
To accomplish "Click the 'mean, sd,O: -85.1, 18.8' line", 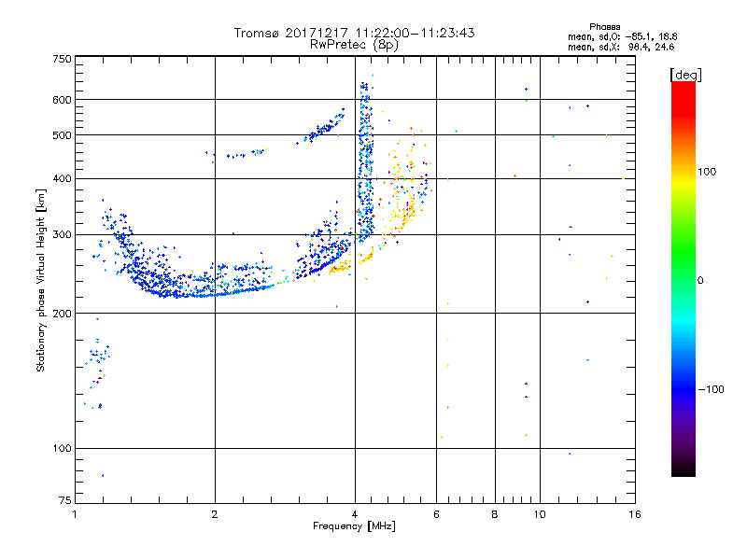I will click(622, 36).
